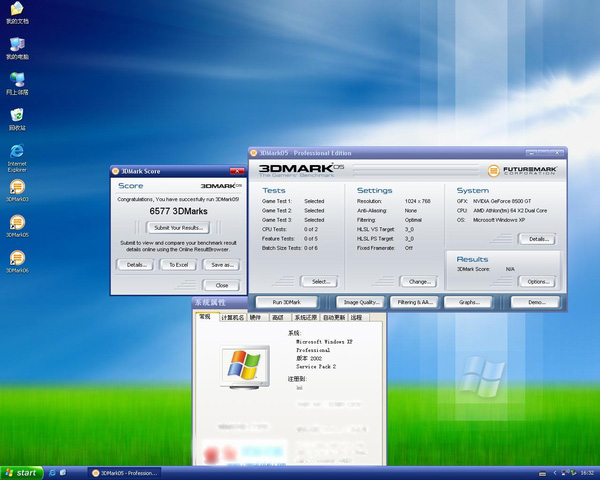
Task: Open the 3DMark05 desktop shortcut
Action: coord(17,224)
